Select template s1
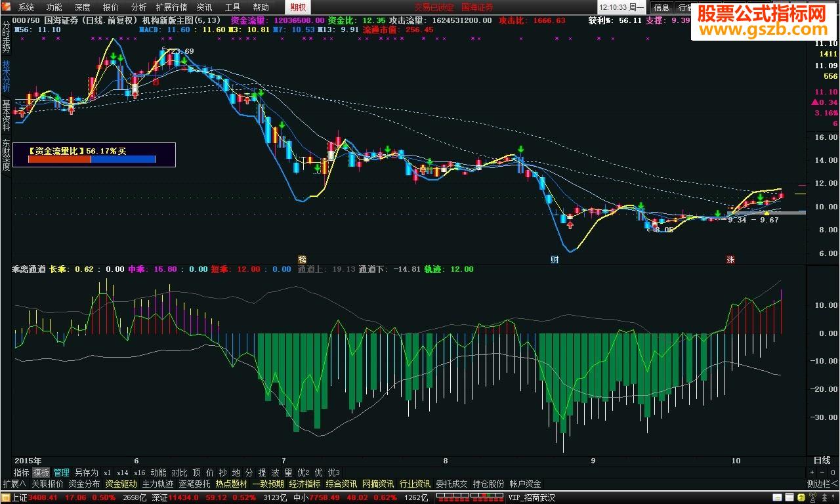Screen dimensions: 840x504 (107, 472)
